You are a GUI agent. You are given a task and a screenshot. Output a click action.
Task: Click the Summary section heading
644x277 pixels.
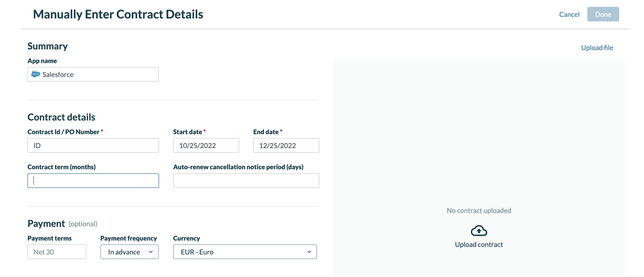pos(48,46)
